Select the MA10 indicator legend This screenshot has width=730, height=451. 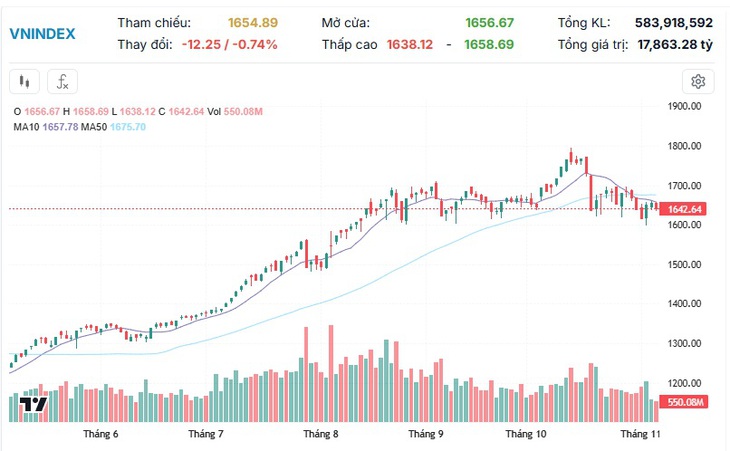(x=46, y=127)
